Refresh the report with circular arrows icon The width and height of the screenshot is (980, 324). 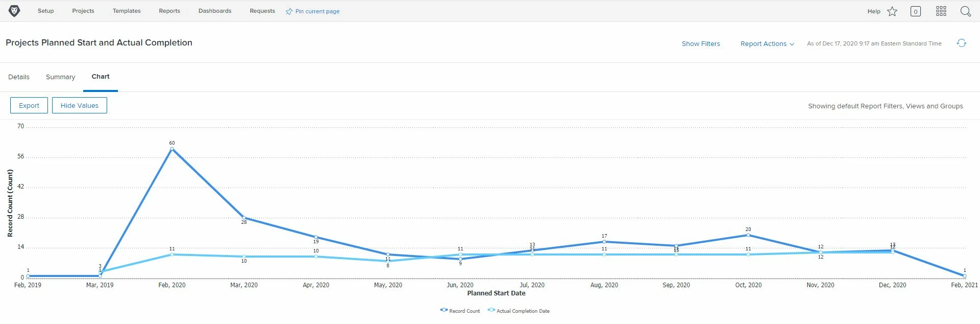pyautogui.click(x=962, y=43)
